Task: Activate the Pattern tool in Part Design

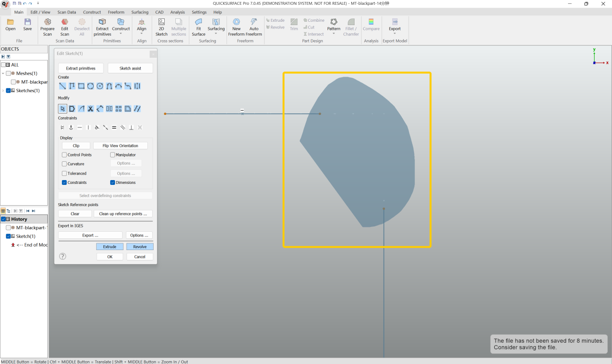Action: pyautogui.click(x=333, y=28)
